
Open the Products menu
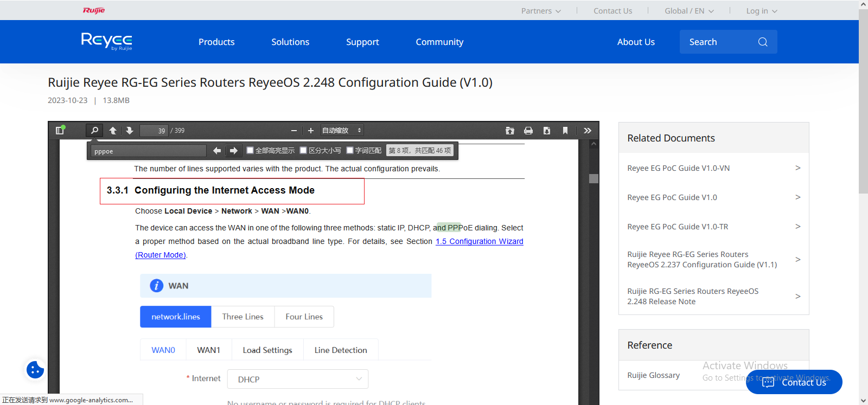pos(216,42)
